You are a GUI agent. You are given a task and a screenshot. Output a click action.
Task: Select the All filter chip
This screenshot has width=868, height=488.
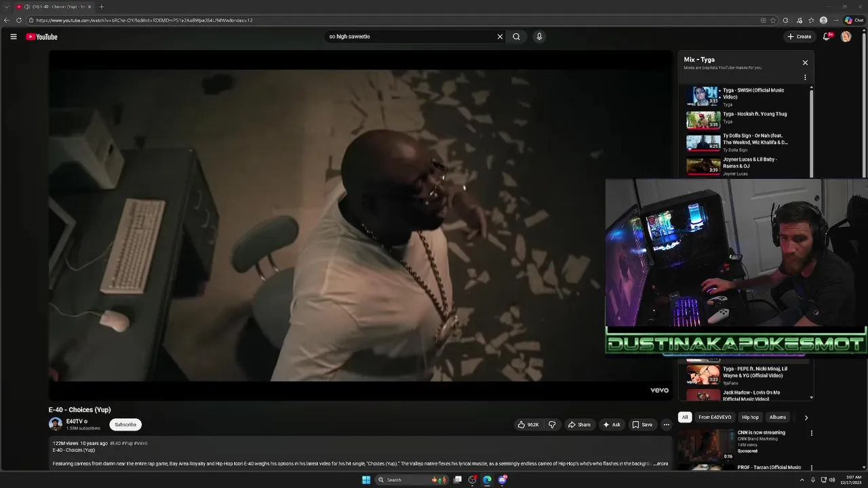(x=685, y=418)
